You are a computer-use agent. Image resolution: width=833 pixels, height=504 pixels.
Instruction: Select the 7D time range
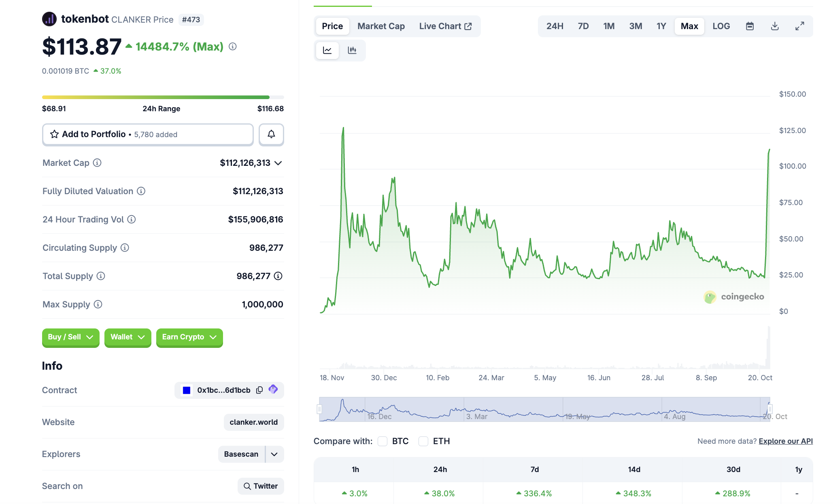tap(583, 26)
